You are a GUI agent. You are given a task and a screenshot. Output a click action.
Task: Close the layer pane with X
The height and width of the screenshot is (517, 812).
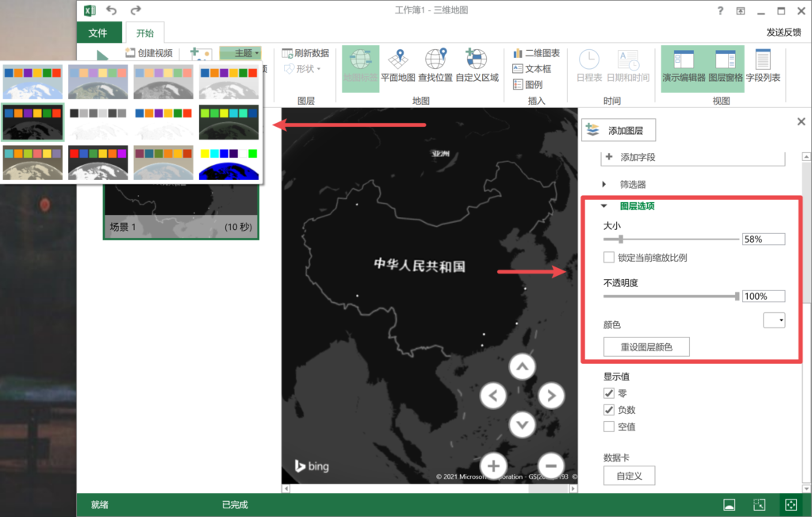point(801,121)
